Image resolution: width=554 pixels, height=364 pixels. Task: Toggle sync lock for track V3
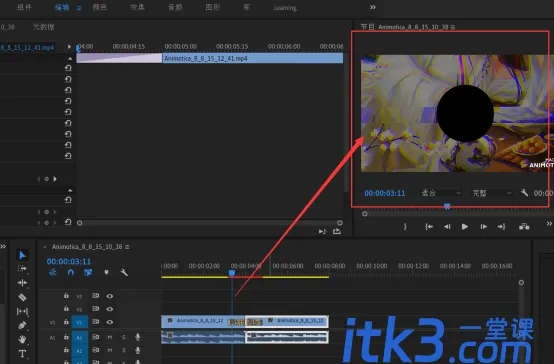95,295
